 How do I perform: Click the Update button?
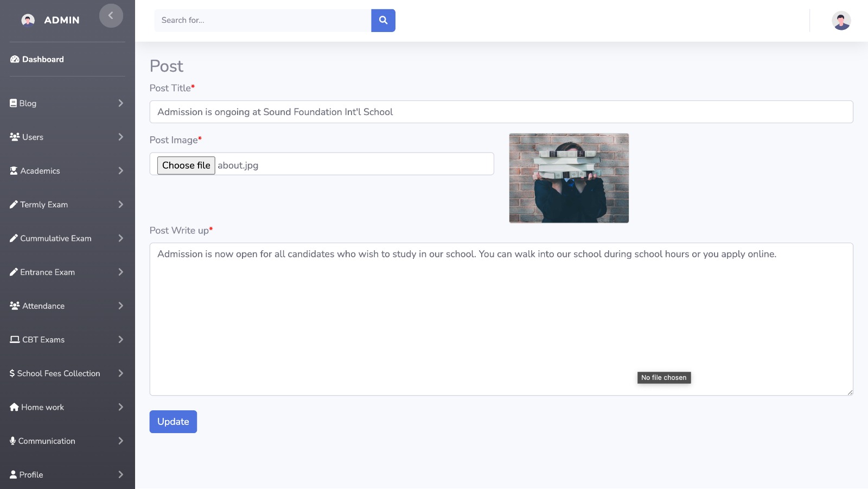173,422
